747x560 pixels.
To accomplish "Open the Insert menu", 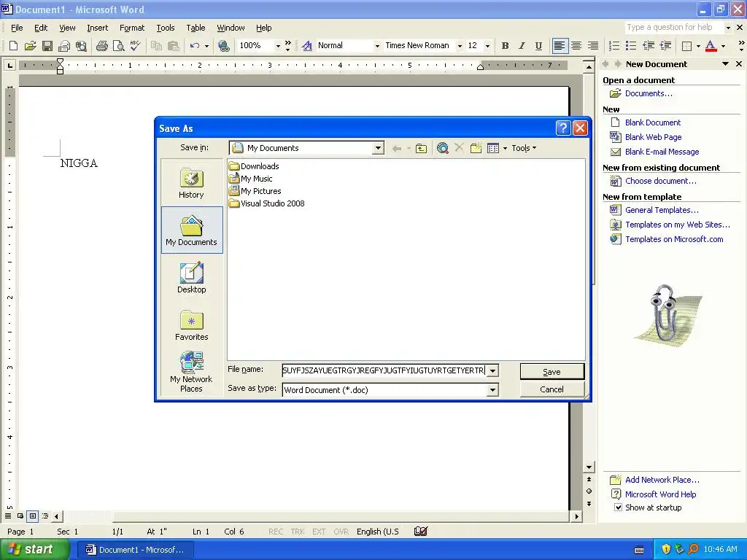I will (97, 28).
